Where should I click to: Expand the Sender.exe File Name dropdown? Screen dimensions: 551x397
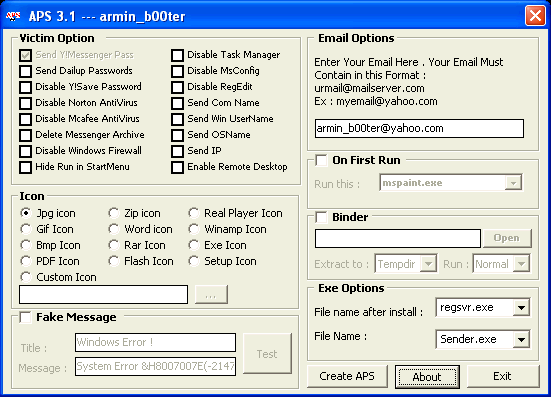pyautogui.click(x=521, y=339)
